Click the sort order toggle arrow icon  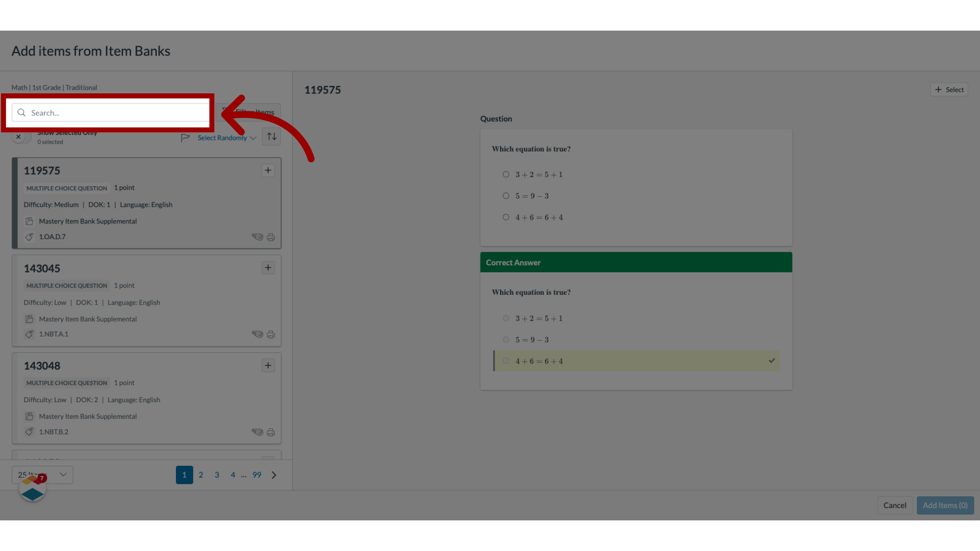[271, 137]
